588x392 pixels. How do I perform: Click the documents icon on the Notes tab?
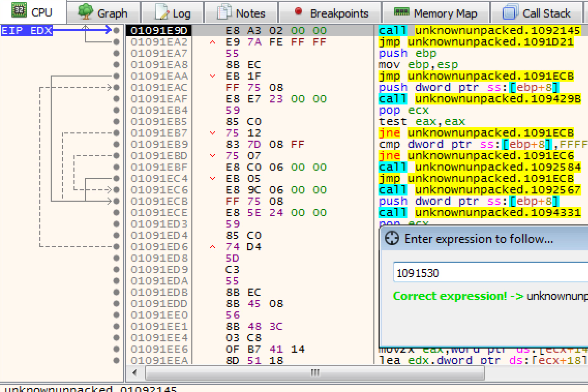tap(224, 12)
